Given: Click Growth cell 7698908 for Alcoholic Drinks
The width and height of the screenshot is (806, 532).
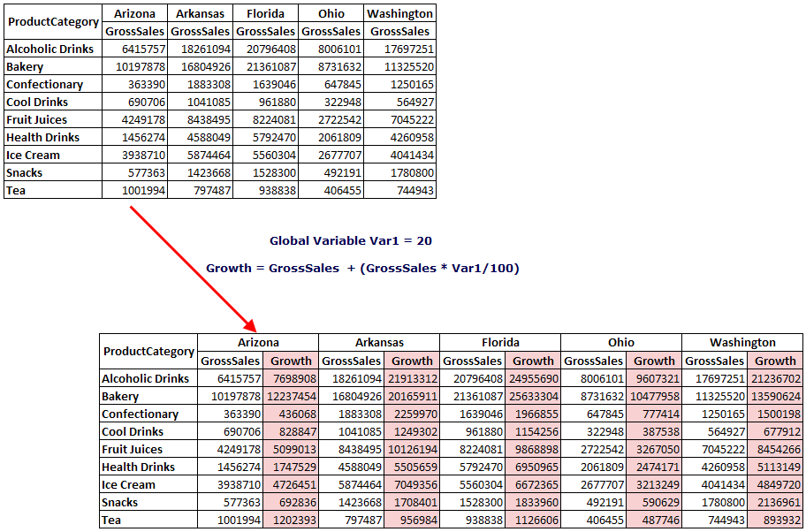Looking at the screenshot, I should click(291, 379).
